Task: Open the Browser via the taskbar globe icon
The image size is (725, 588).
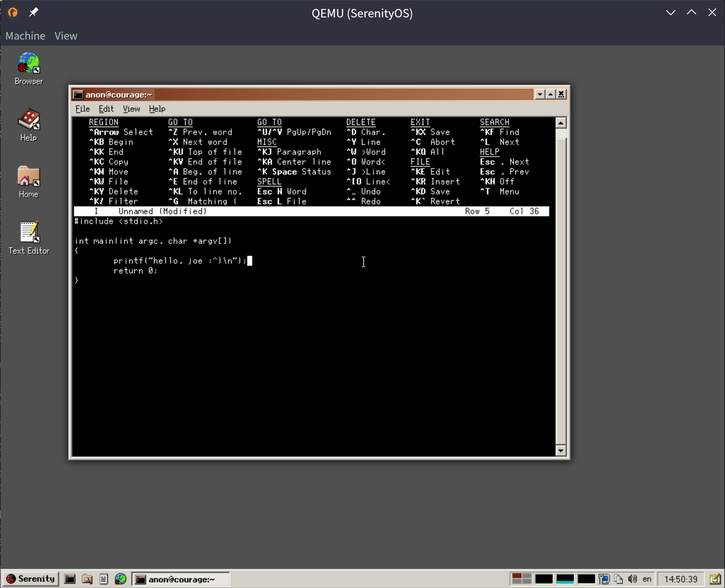Action: [x=121, y=579]
